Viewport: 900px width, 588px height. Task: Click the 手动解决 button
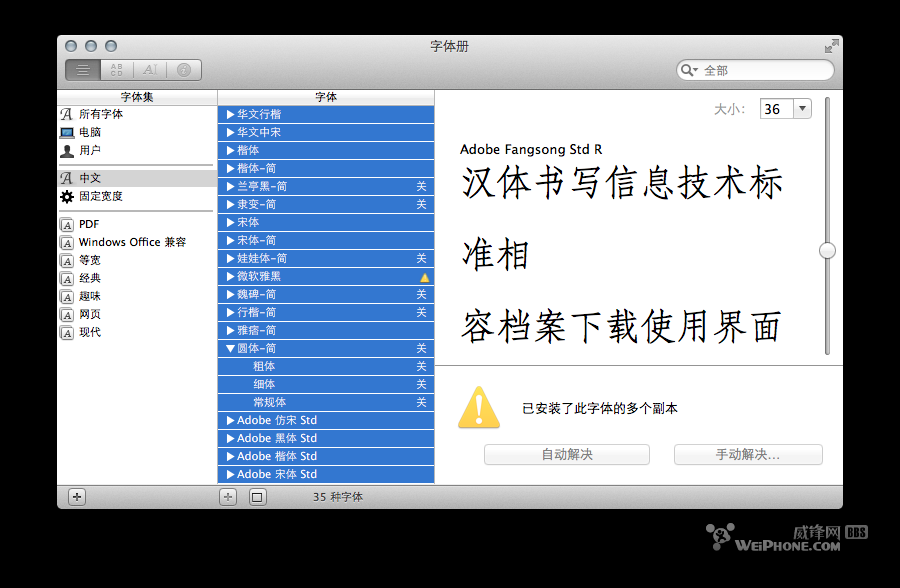(748, 454)
